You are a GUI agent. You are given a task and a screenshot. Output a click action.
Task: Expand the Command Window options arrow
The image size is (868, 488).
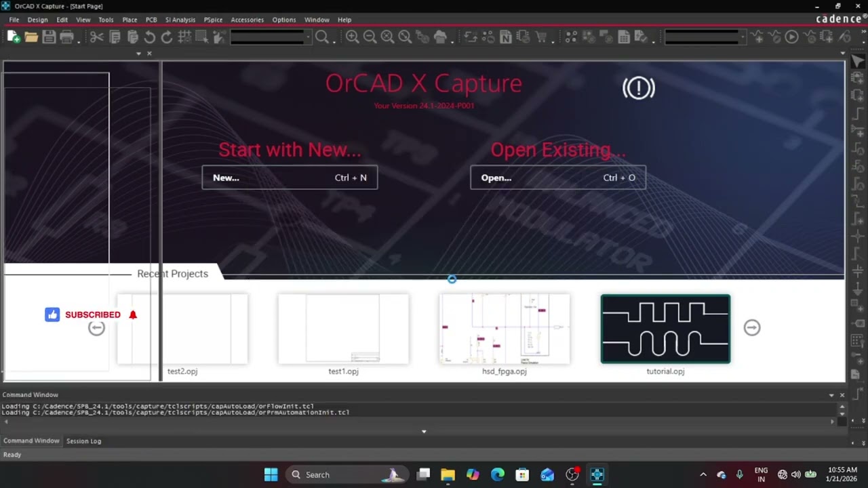click(x=831, y=395)
